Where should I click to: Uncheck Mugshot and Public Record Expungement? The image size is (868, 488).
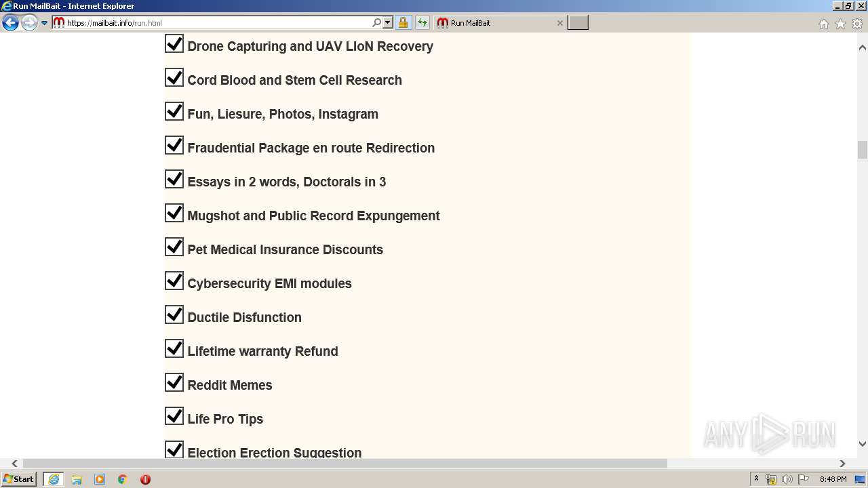point(174,213)
